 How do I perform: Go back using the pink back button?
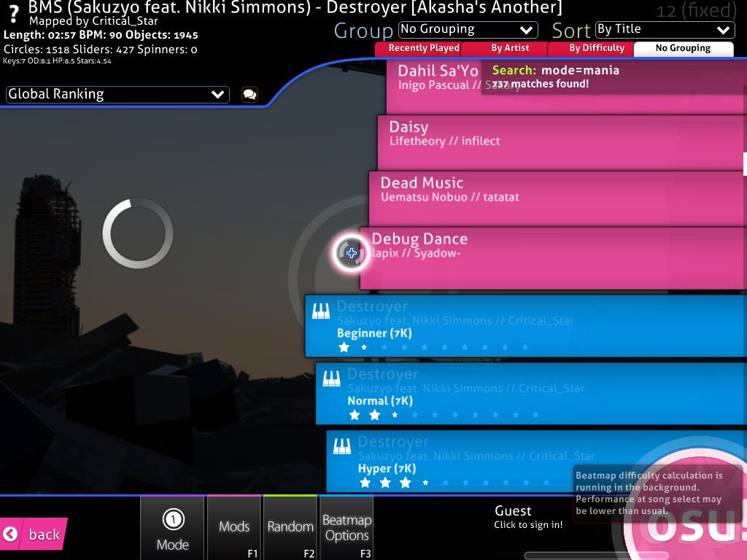pyautogui.click(x=34, y=534)
